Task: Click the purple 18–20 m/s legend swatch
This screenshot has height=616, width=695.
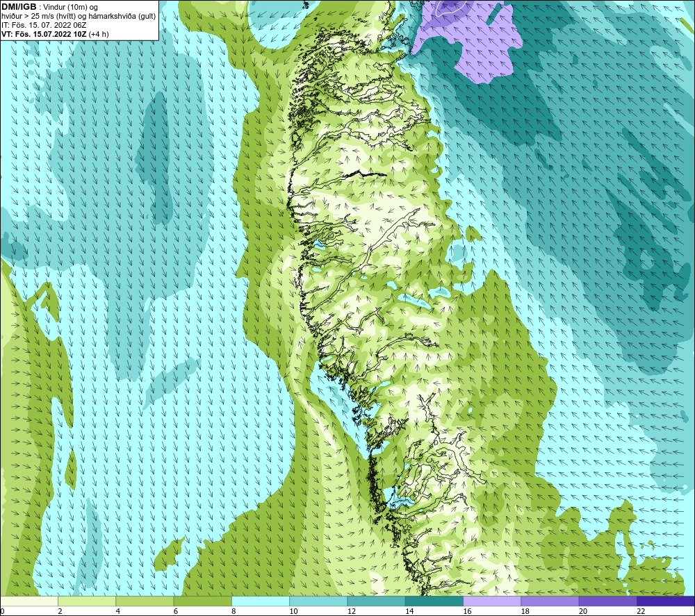Action: tap(550, 601)
